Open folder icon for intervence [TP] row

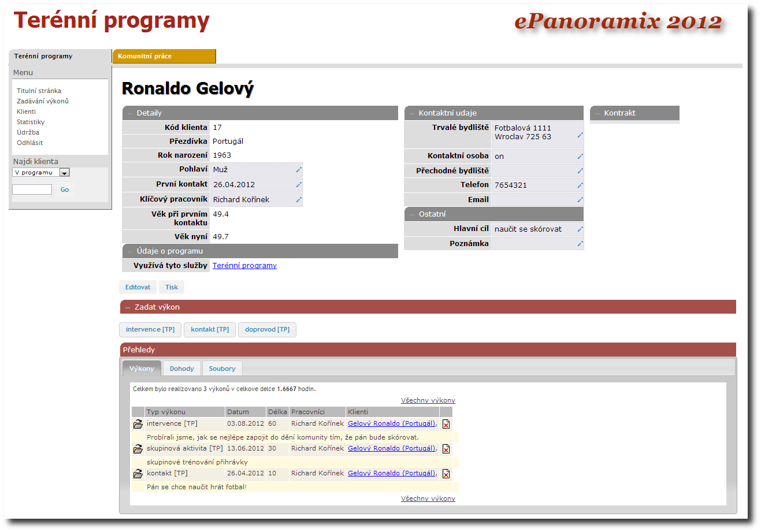(x=138, y=424)
